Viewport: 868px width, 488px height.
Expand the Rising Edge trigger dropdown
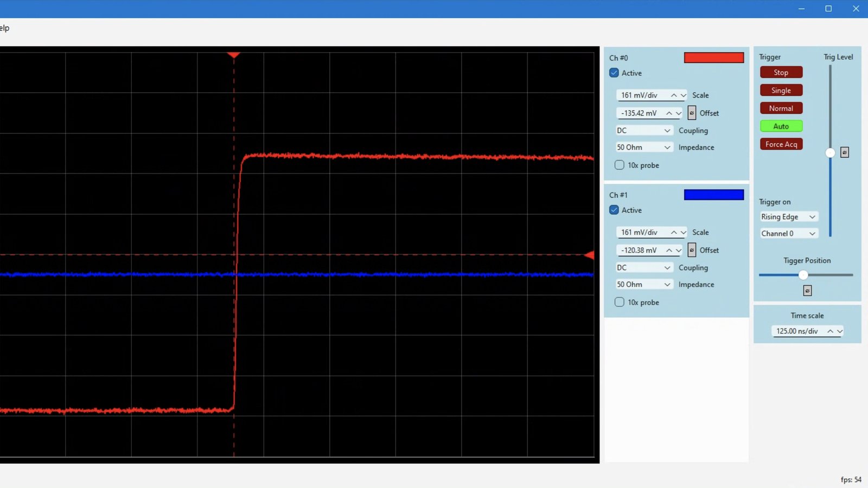[x=788, y=217]
